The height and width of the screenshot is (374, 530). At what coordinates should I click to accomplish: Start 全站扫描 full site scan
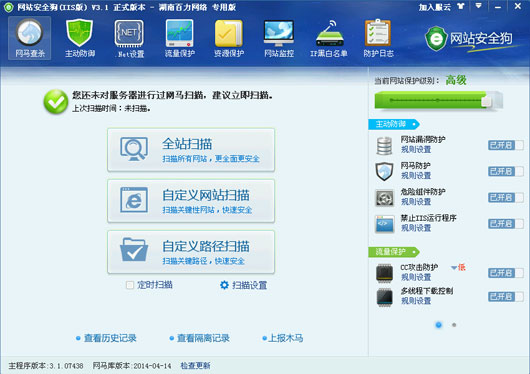[x=191, y=150]
